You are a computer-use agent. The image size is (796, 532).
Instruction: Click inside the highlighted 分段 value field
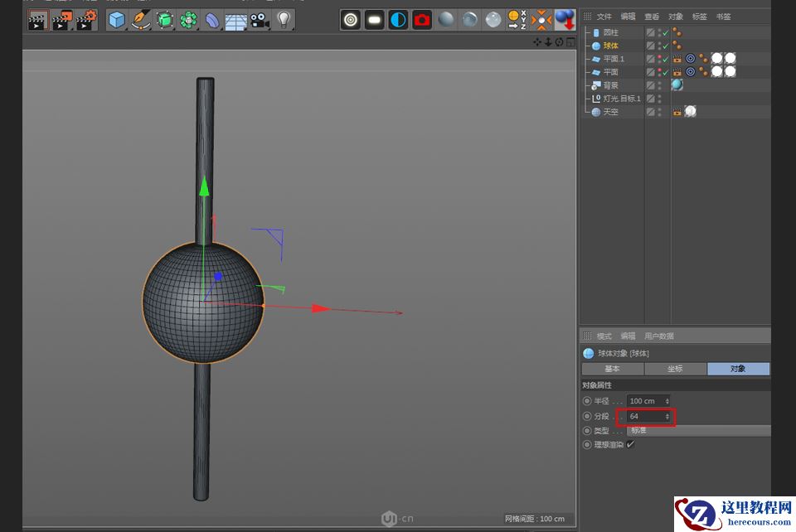point(645,417)
